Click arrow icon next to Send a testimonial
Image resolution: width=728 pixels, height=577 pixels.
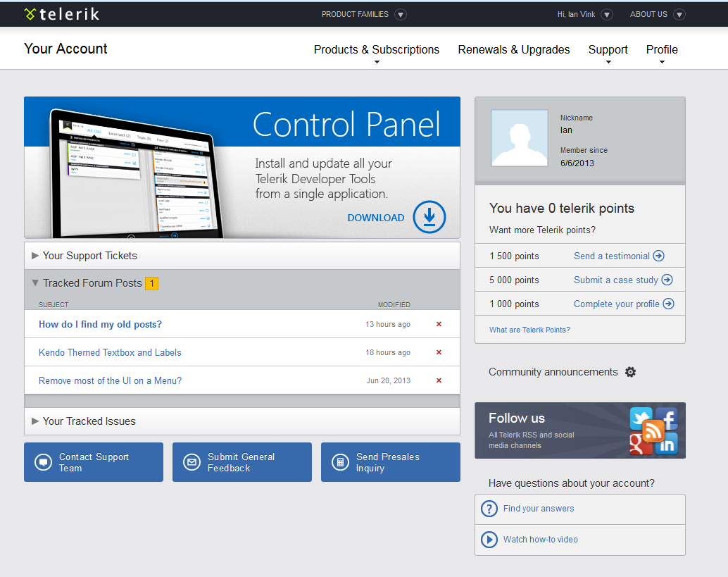click(x=658, y=256)
